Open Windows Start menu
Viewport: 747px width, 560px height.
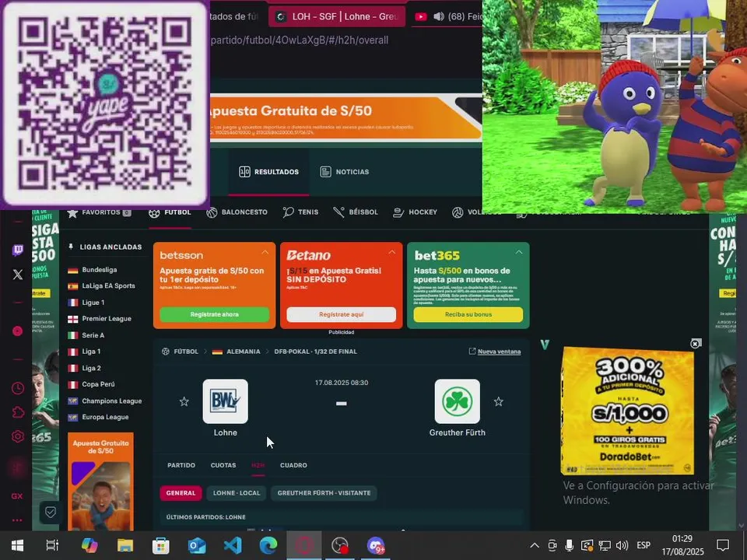coord(18,545)
